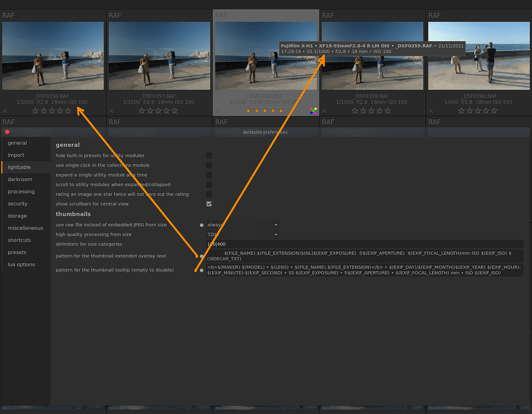Image resolution: width=532 pixels, height=414 pixels.
Task: Click the color labels icon on _DSF0358.RAF thumbnail
Action: 312,110
